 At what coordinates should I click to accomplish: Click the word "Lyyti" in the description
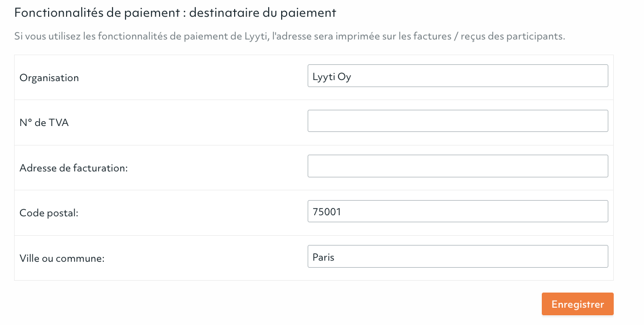256,36
